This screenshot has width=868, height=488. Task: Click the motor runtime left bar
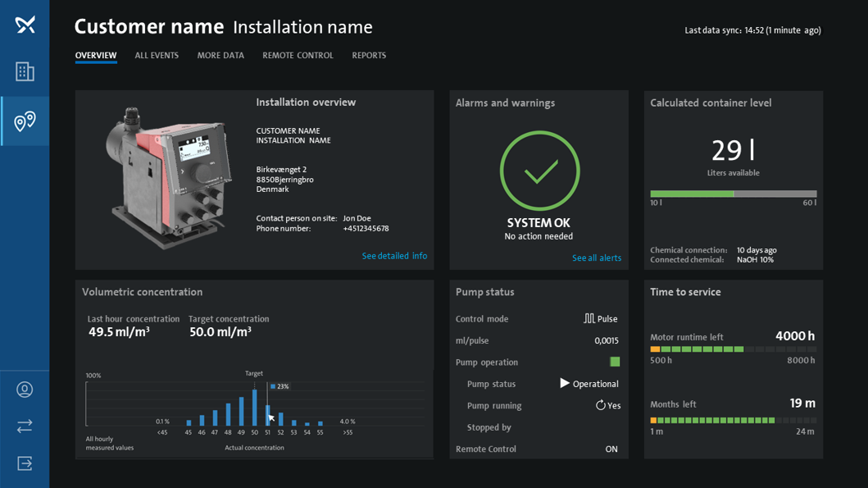tap(733, 349)
